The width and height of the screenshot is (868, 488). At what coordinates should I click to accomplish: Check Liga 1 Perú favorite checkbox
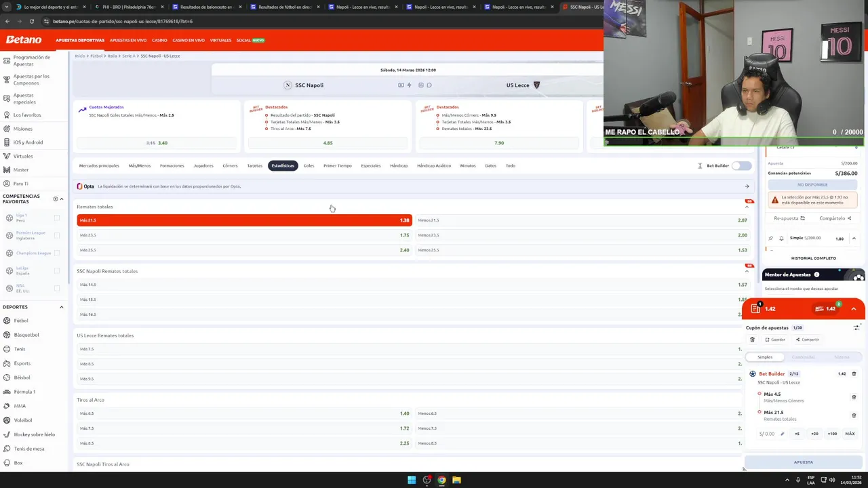coord(57,218)
